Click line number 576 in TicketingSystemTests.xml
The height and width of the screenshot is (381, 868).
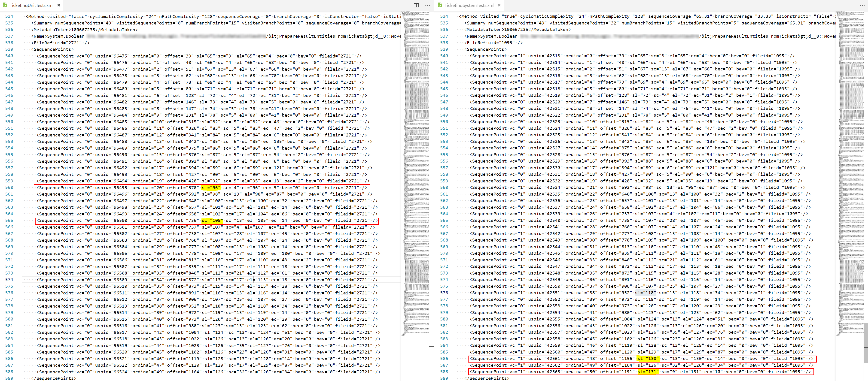coord(444,293)
